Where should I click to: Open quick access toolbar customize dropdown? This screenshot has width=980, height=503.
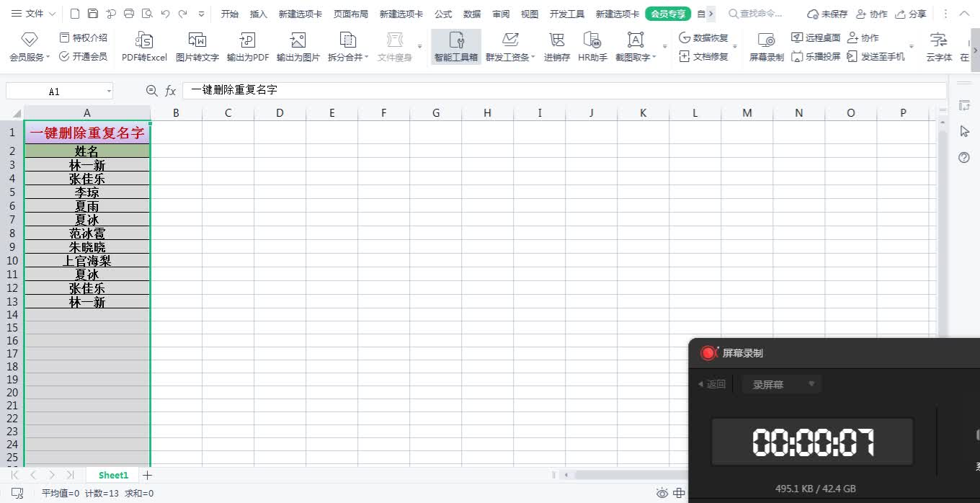201,14
